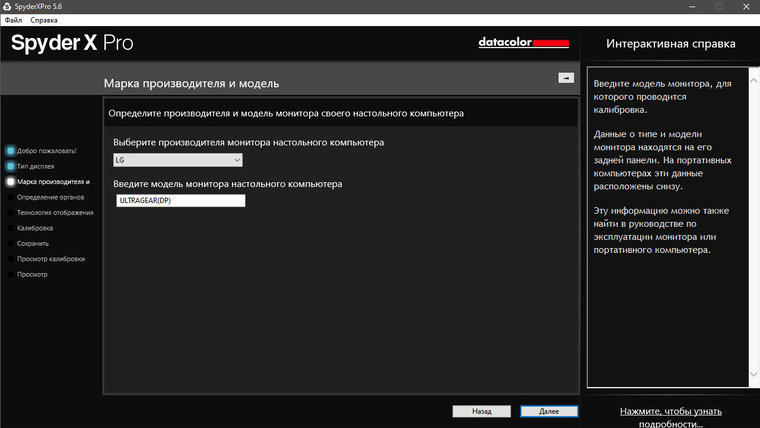Click the Далее button
760x428 pixels.
[549, 411]
